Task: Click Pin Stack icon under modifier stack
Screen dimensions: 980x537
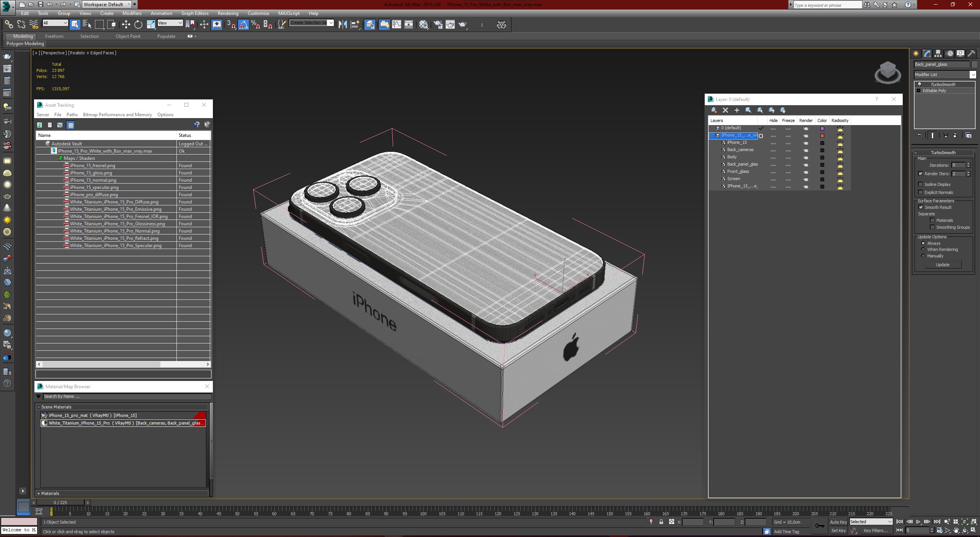Action: point(919,135)
